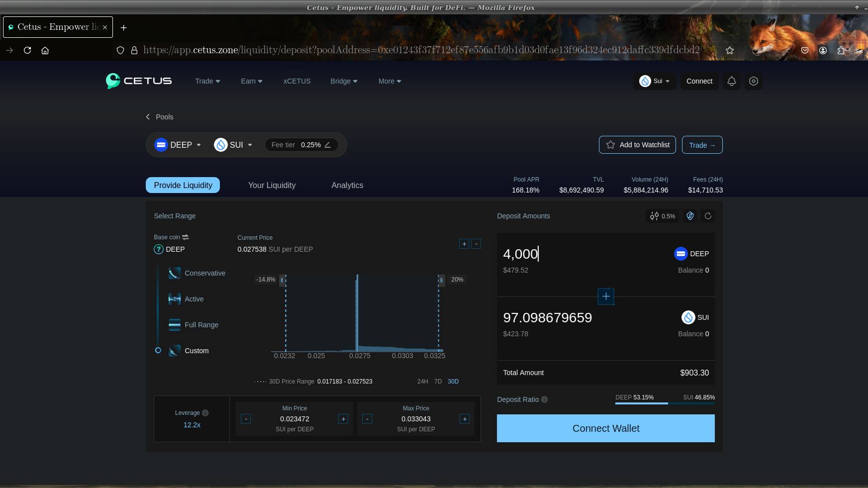The height and width of the screenshot is (488, 868).
Task: Click the Min Price value field
Action: [294, 419]
